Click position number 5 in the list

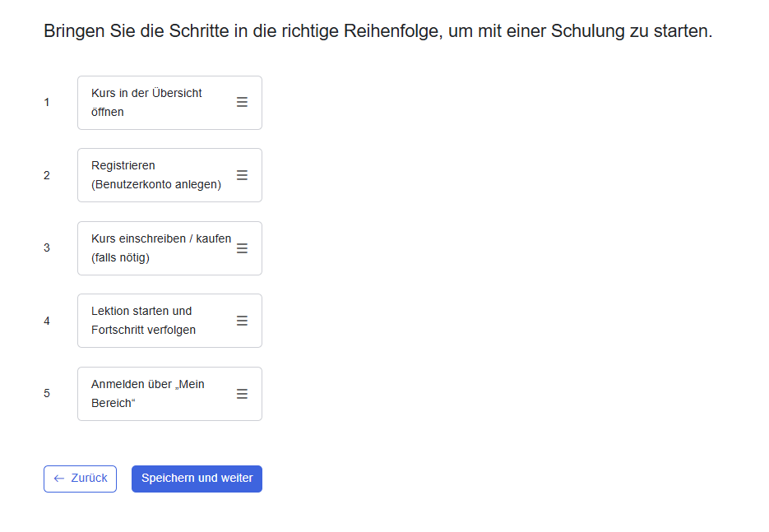47,393
